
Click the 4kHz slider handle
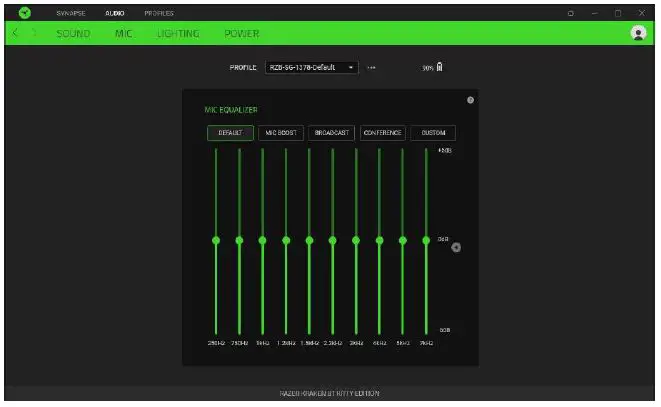click(379, 240)
